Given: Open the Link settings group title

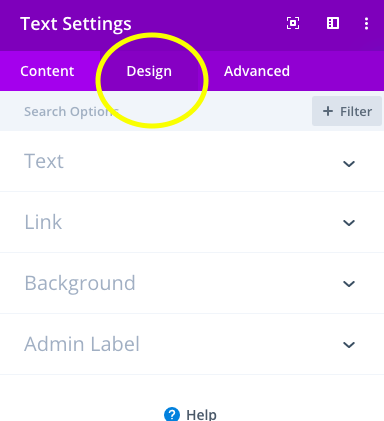Looking at the screenshot, I should (x=43, y=222).
